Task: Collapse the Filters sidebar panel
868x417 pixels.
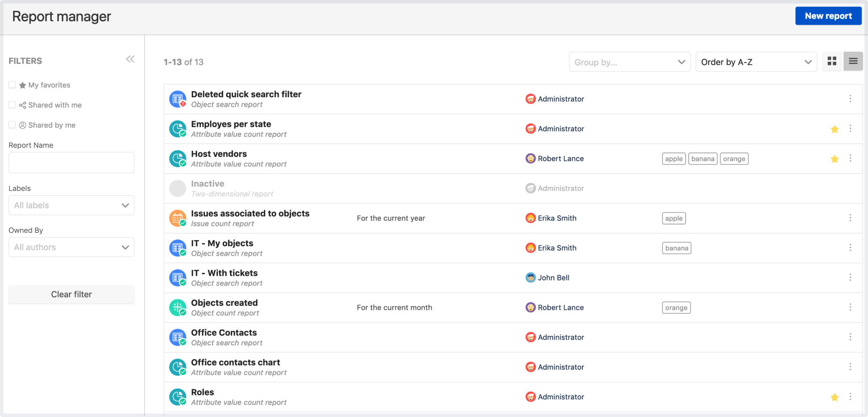Action: tap(130, 60)
